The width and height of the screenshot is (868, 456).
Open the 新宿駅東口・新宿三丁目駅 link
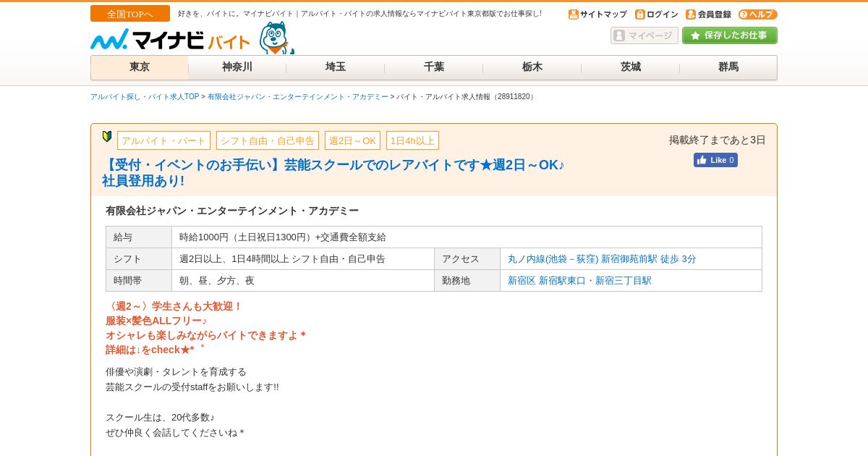tap(595, 281)
